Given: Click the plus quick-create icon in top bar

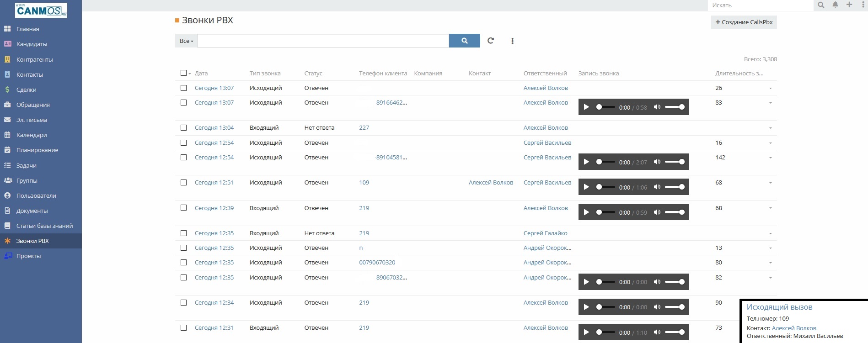Looking at the screenshot, I should 849,5.
